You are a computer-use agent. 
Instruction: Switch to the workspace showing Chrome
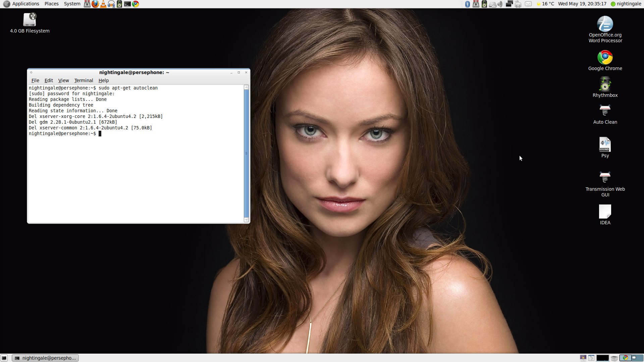click(x=626, y=358)
